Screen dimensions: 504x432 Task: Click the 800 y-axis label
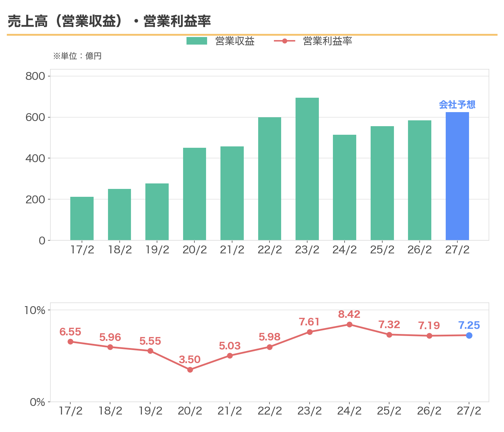[x=35, y=76]
